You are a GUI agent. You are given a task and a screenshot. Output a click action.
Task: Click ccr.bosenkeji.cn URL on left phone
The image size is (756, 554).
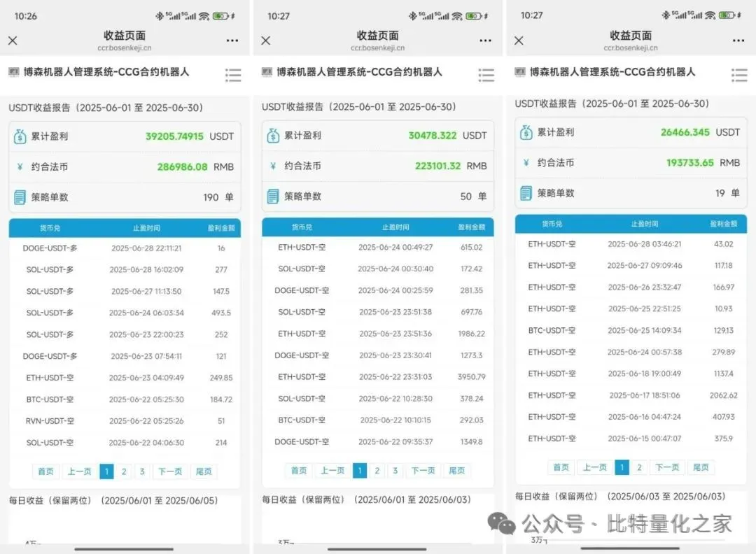tap(125, 48)
